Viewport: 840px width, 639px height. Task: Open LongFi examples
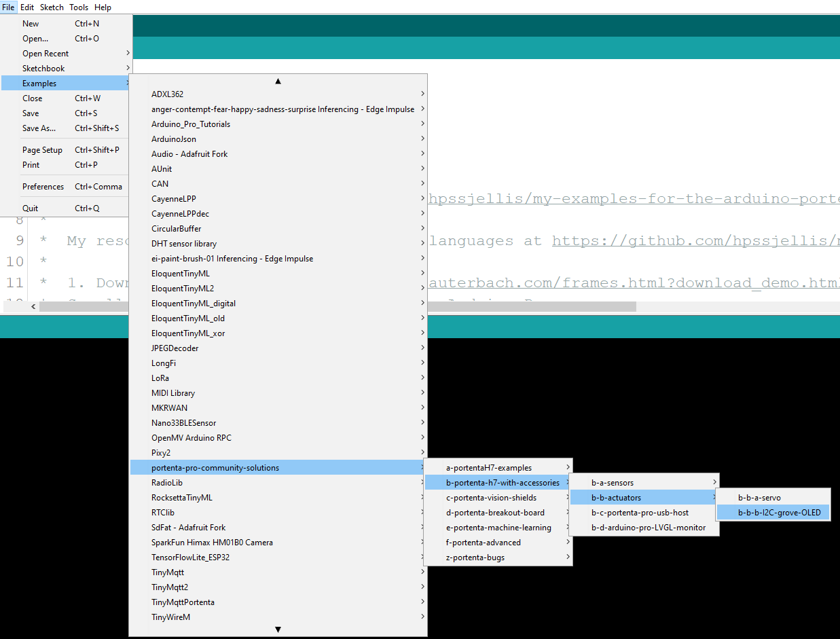(x=278, y=363)
